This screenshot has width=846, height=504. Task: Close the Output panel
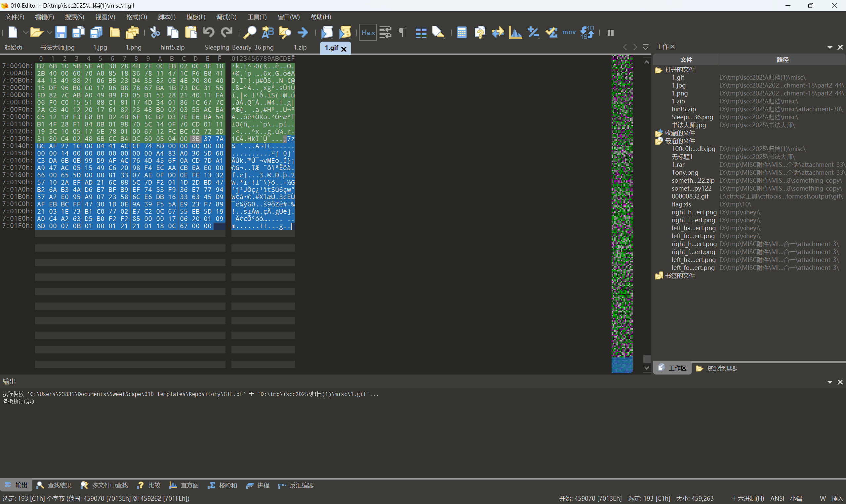(840, 382)
